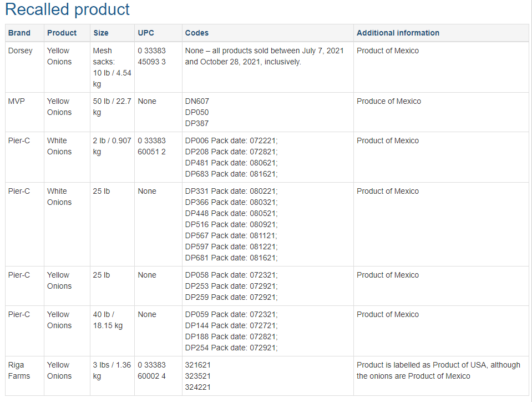Click 'DP481 Pack date: 080621;'

[231, 163]
